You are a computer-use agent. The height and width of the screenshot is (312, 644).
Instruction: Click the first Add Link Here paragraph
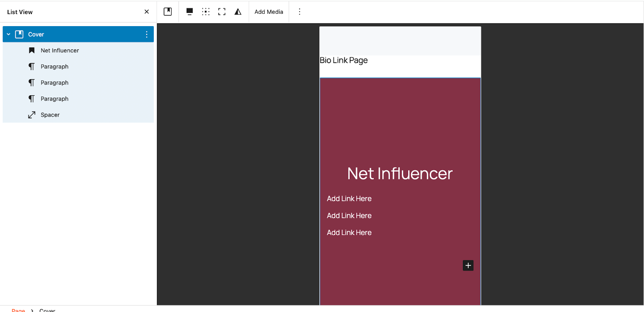coord(349,199)
